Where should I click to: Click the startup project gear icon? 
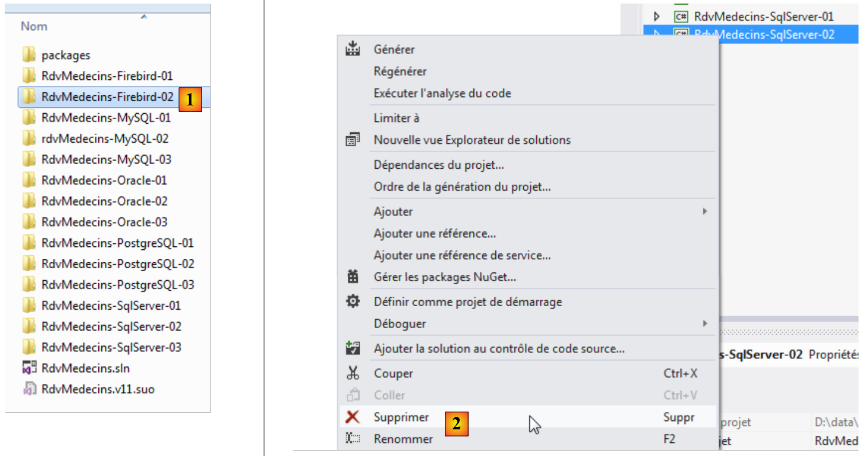(x=353, y=301)
